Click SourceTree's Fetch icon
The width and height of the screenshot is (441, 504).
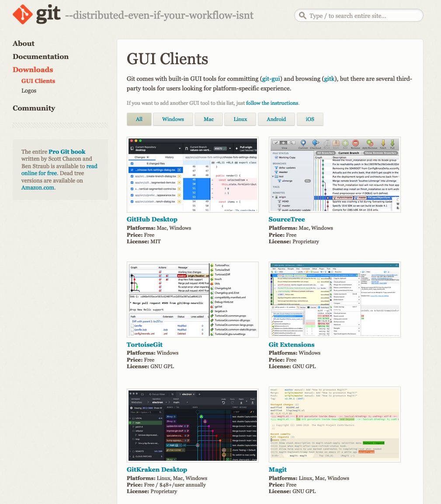[x=383, y=143]
